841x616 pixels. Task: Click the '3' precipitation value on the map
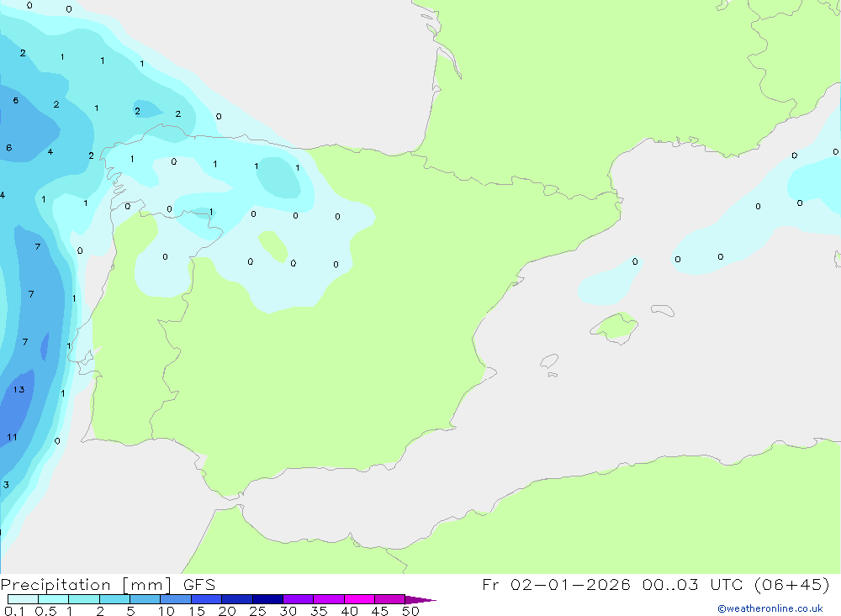tap(6, 485)
